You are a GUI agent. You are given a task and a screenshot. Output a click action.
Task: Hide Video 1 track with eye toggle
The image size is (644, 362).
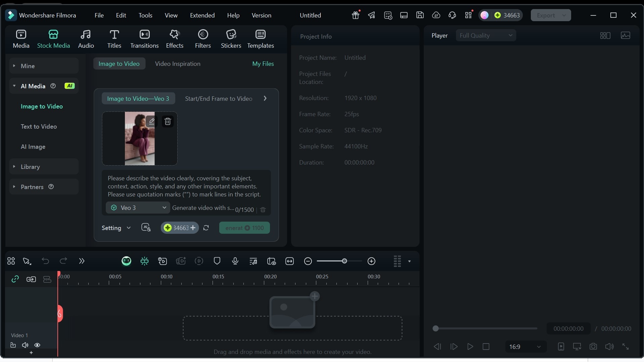38,345
